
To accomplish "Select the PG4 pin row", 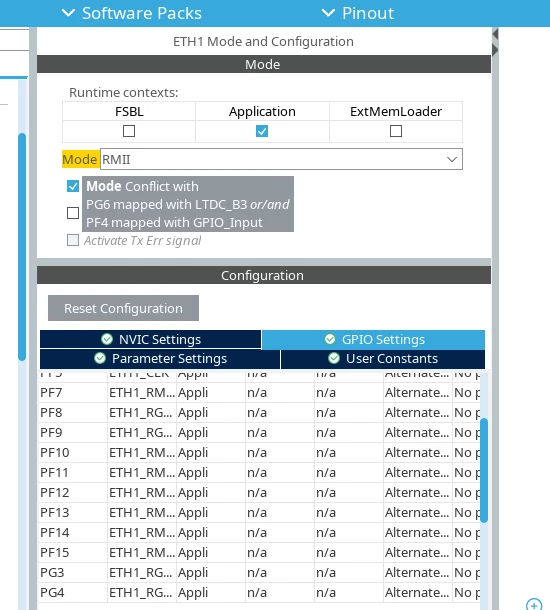I will (259, 592).
